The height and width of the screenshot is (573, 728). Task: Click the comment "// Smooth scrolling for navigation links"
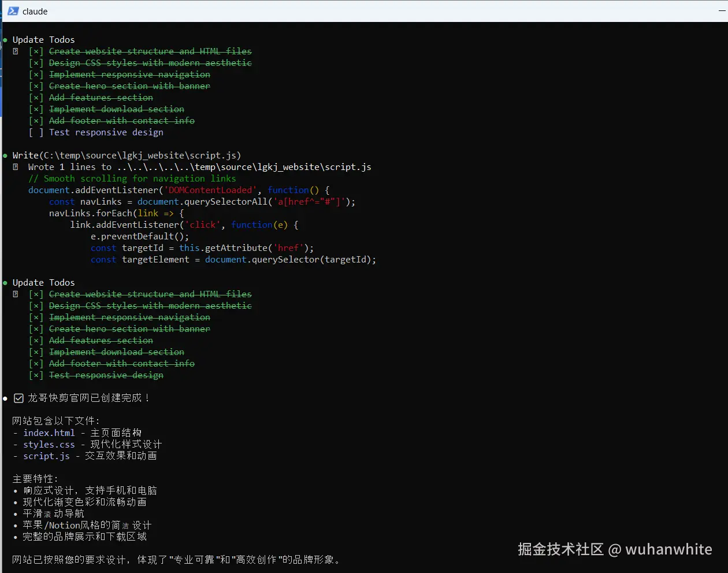click(x=132, y=179)
